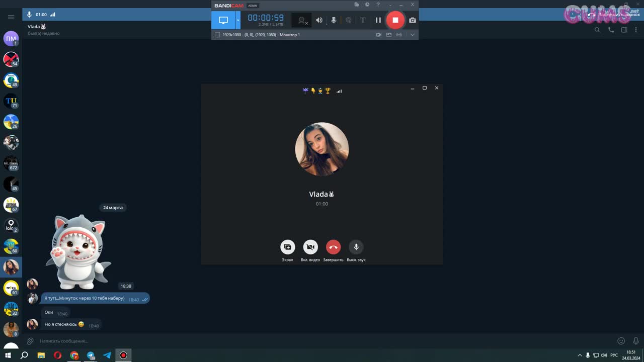Viewport: 644px width, 362px height.
Task: Take a screenshot with Bandicam camera icon
Action: [413, 20]
